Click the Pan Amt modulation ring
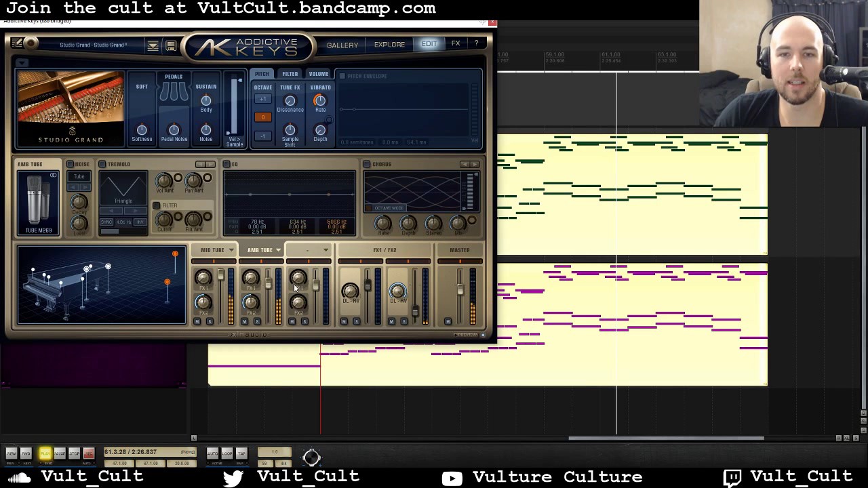 207,178
